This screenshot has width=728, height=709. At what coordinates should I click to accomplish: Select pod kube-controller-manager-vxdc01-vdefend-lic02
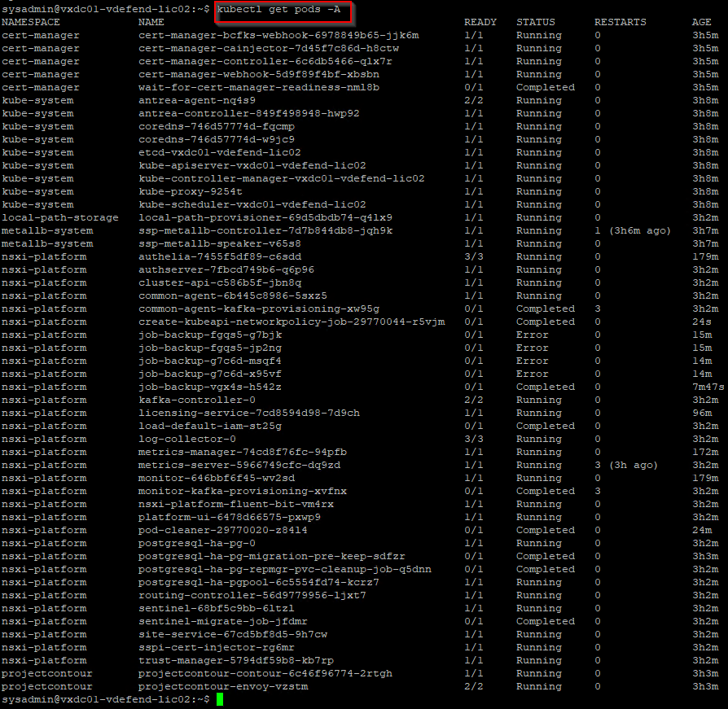pos(282,178)
